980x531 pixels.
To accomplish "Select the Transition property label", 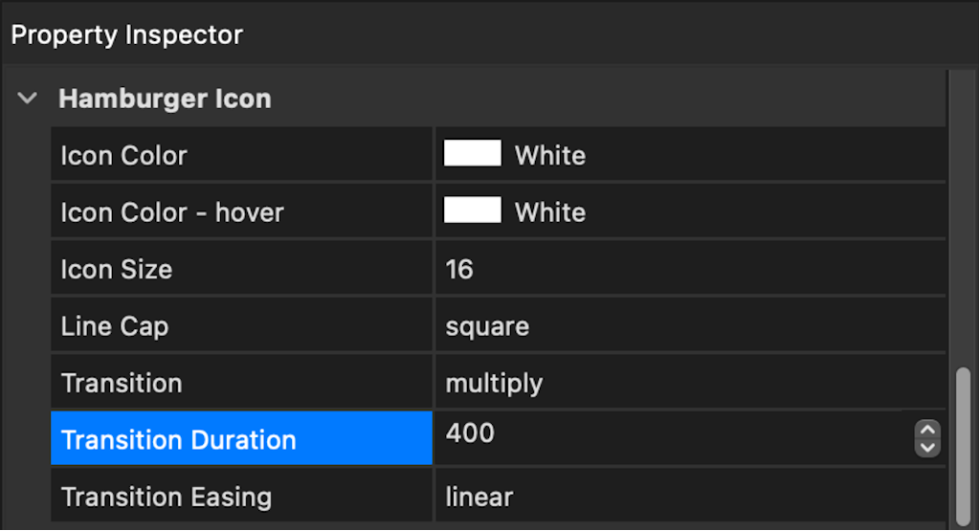I will click(x=122, y=383).
